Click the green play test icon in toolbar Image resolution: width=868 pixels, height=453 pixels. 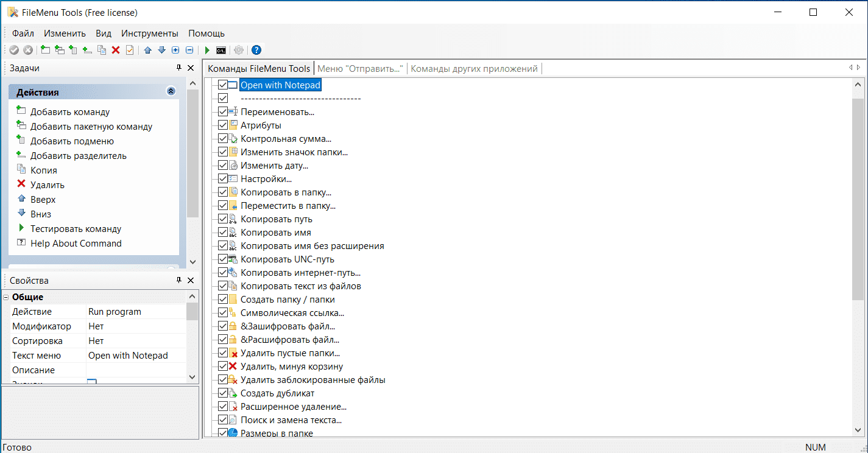point(207,50)
